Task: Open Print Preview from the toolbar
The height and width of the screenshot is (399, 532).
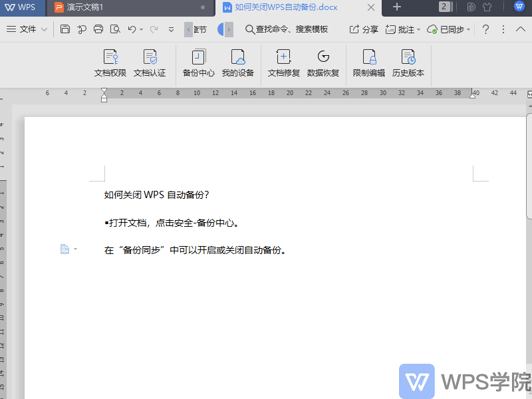Action: 114,29
